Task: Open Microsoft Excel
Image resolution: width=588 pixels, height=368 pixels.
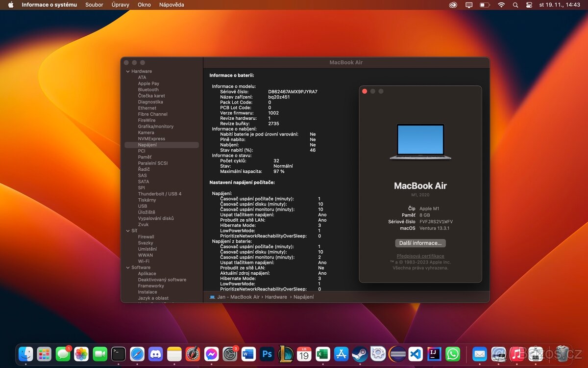Action: point(322,353)
